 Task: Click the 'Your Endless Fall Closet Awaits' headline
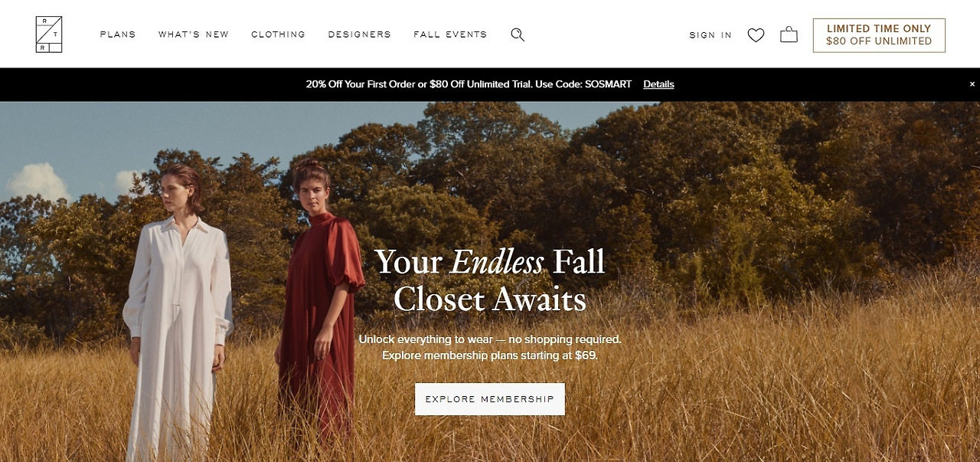click(x=490, y=280)
